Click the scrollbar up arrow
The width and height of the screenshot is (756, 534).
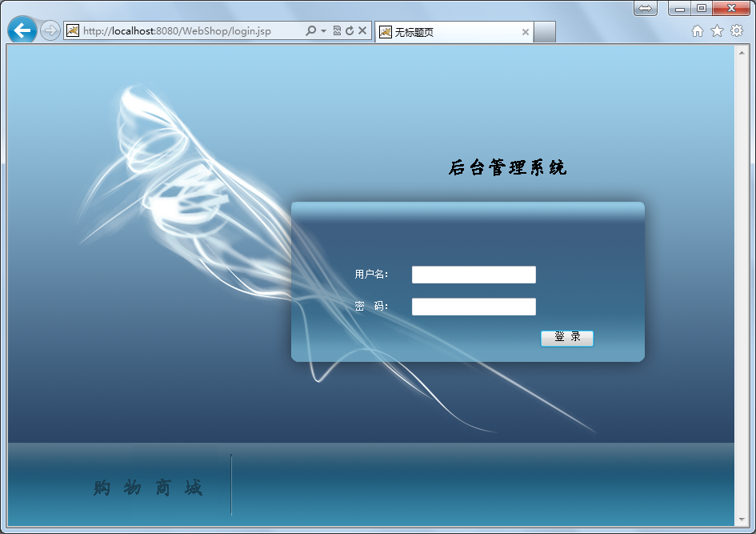(x=742, y=53)
